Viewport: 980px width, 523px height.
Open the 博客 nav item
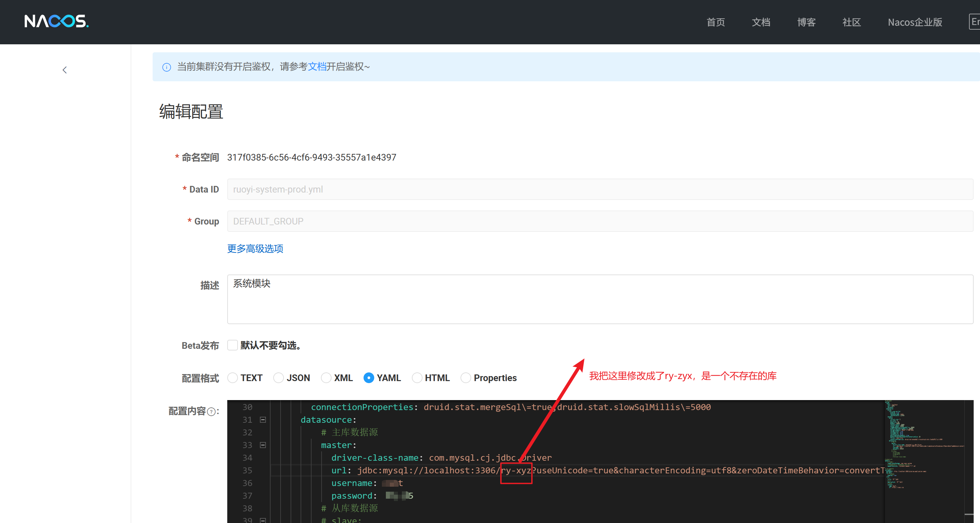[806, 22]
